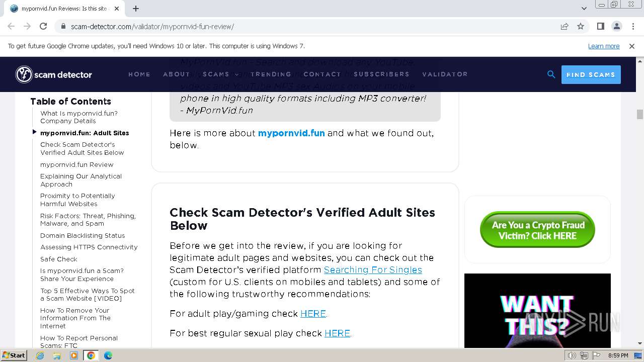This screenshot has height=362, width=644.
Task: Open HERE link for best regular play
Action: click(x=337, y=333)
